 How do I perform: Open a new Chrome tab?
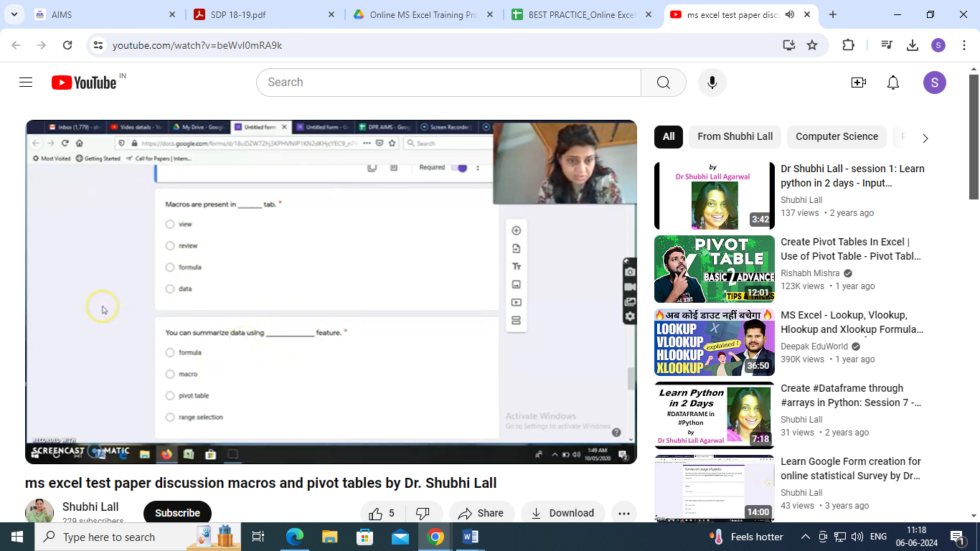click(833, 14)
